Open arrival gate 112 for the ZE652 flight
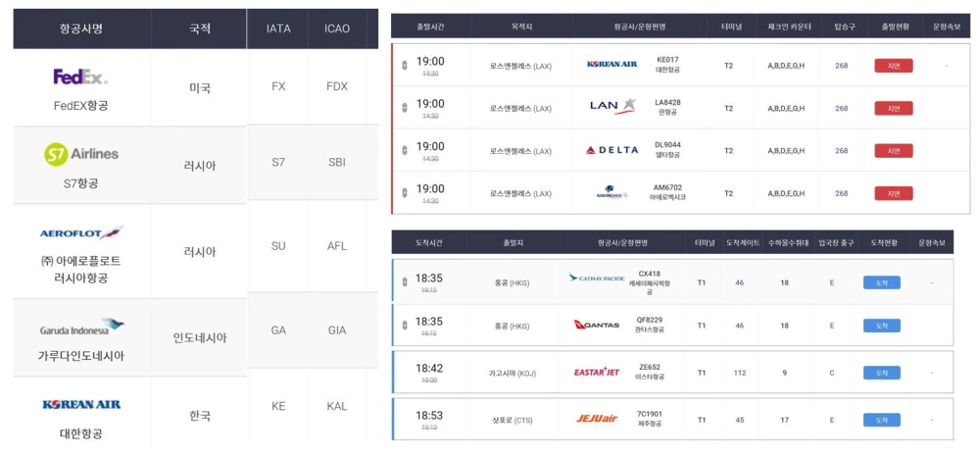980x457 pixels. pyautogui.click(x=740, y=373)
